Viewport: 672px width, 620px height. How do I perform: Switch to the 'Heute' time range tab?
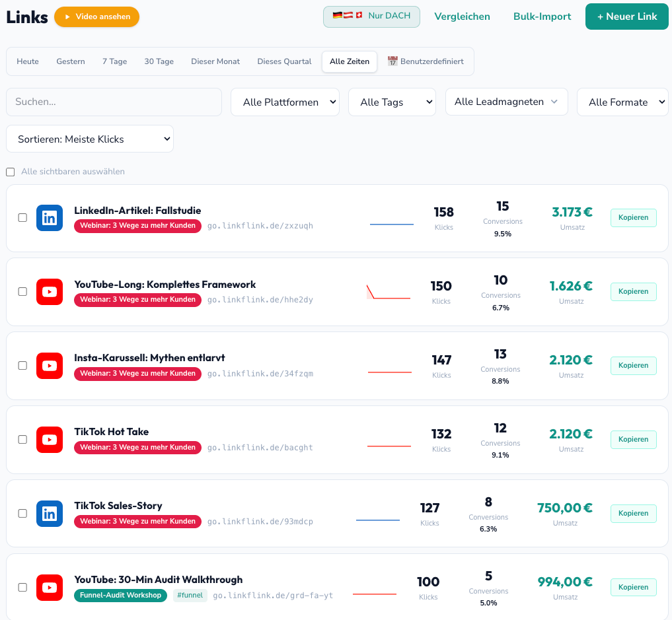[x=28, y=61]
